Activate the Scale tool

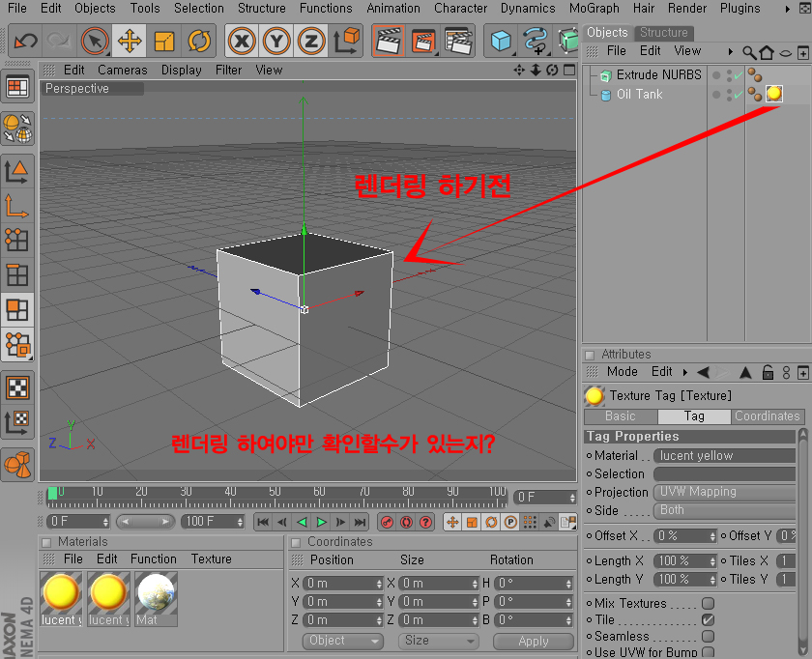(164, 41)
